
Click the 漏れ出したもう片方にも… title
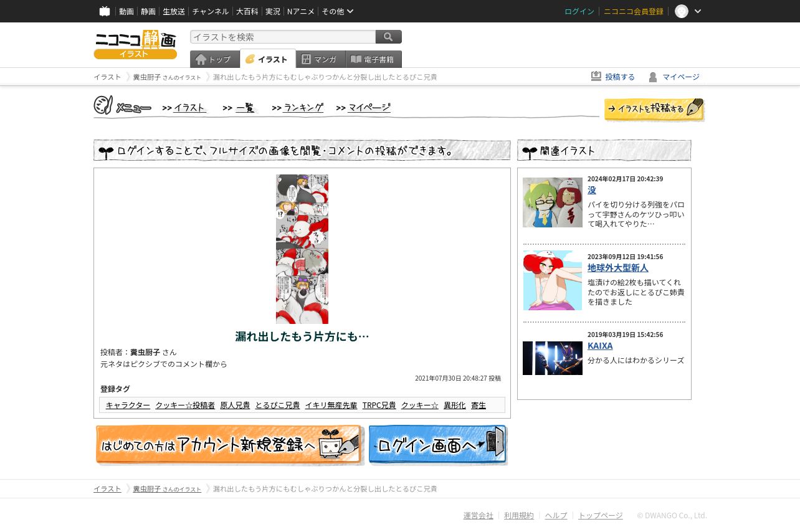(302, 336)
